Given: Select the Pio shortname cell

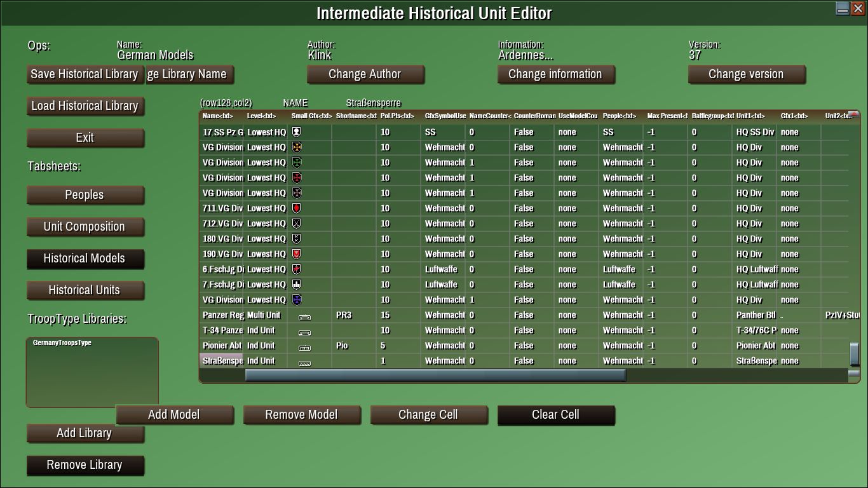Looking at the screenshot, I should pos(355,346).
